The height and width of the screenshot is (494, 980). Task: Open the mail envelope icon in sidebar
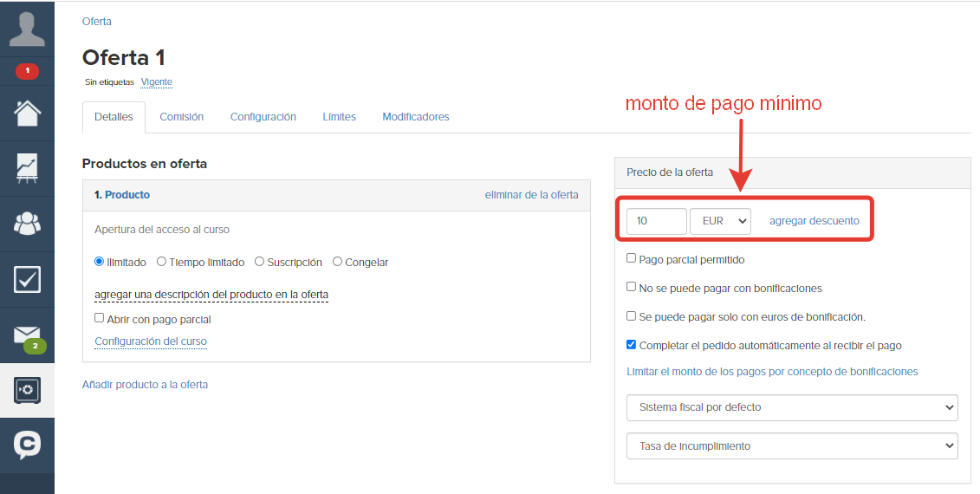point(27,335)
